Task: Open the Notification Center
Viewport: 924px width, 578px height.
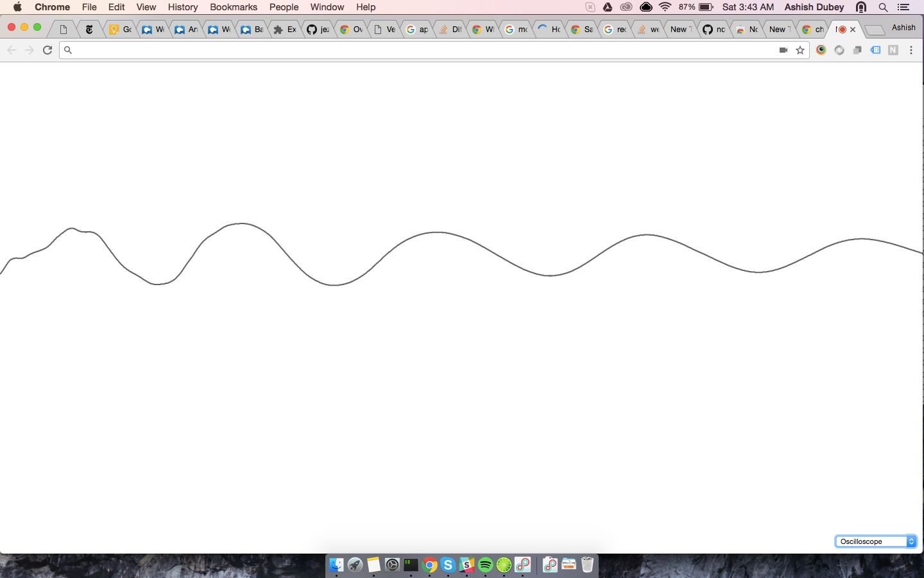Action: click(903, 7)
